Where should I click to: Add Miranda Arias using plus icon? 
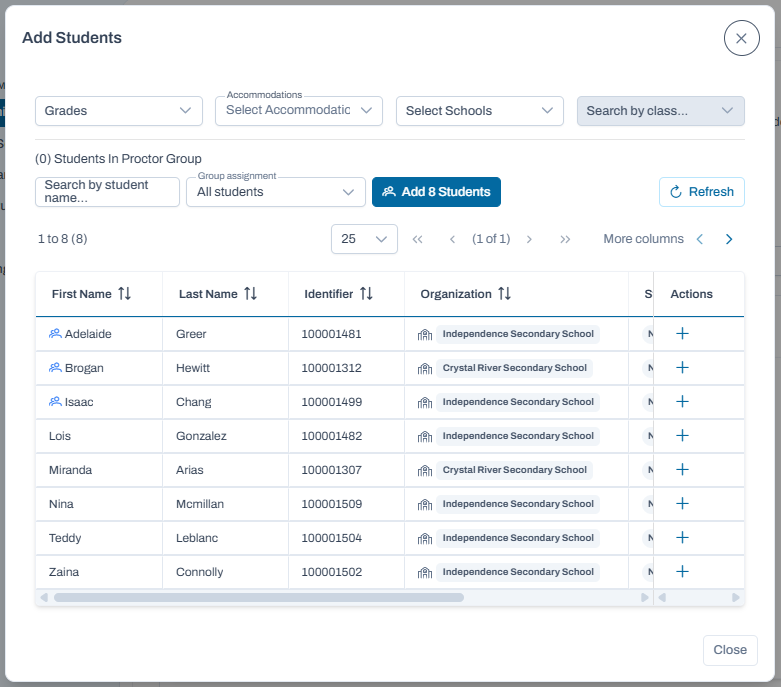point(682,469)
